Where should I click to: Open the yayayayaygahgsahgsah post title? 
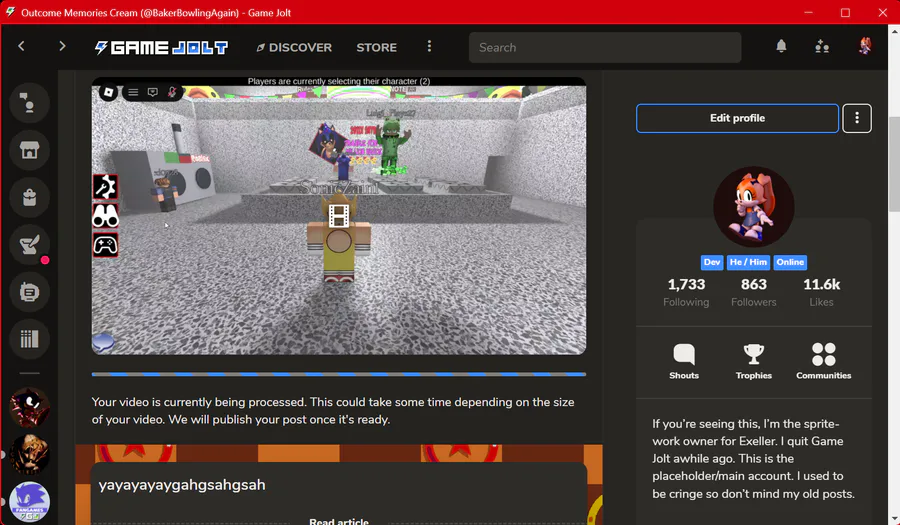coord(182,485)
